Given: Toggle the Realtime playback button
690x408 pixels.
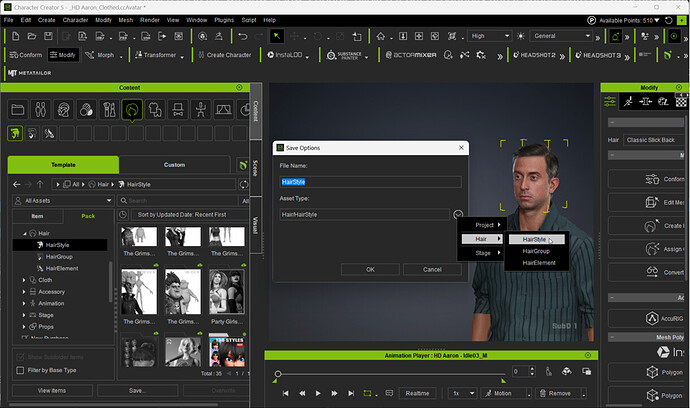Looking at the screenshot, I should click(x=417, y=393).
